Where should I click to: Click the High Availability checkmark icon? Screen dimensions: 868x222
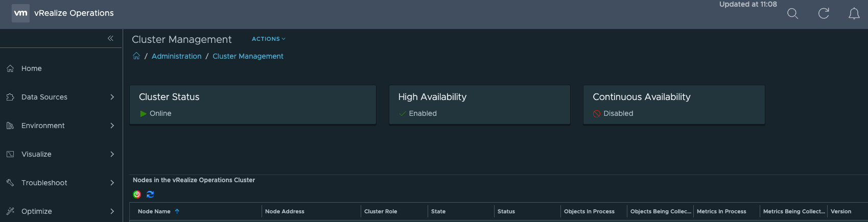click(403, 114)
